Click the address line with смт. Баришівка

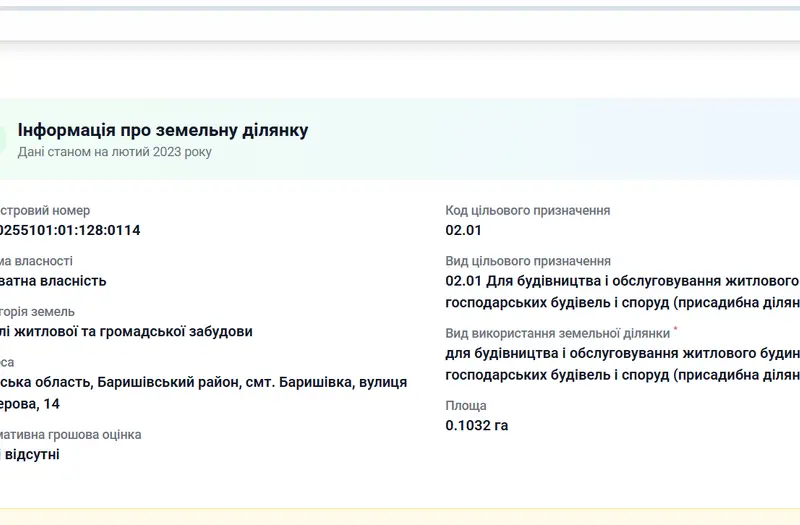(204, 382)
